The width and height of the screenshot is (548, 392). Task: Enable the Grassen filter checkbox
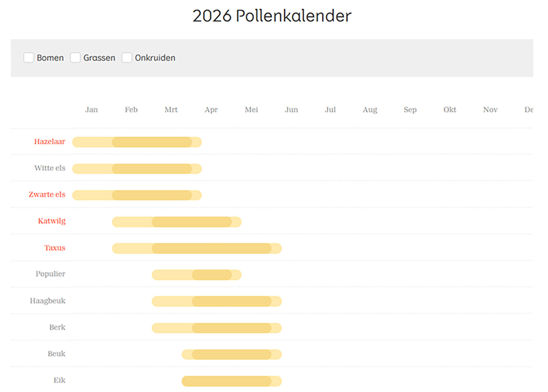[x=75, y=58]
